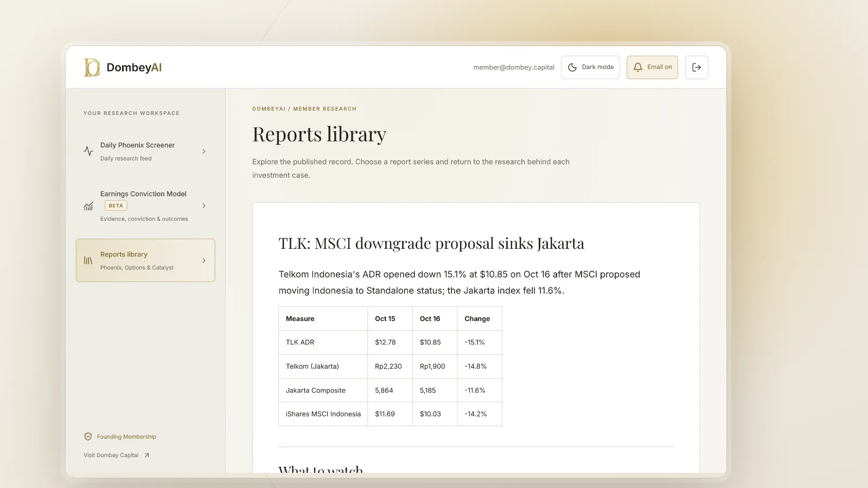Click the Reports library page heading
868x488 pixels.
(x=320, y=134)
